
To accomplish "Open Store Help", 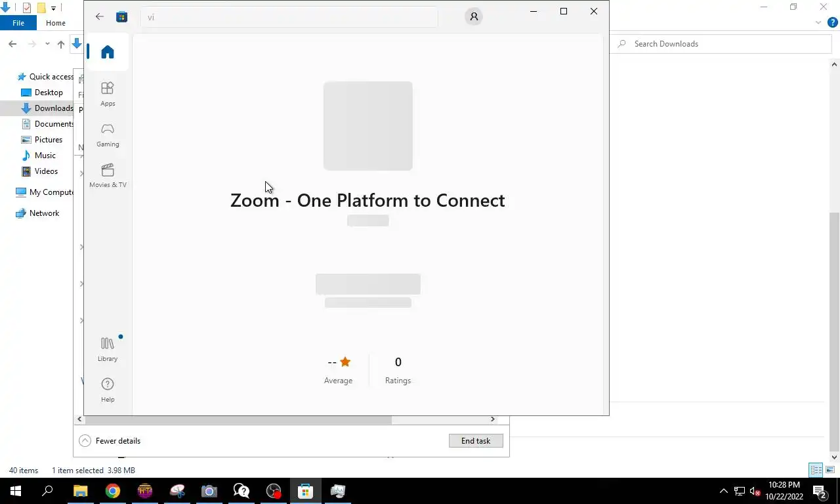I will (108, 390).
